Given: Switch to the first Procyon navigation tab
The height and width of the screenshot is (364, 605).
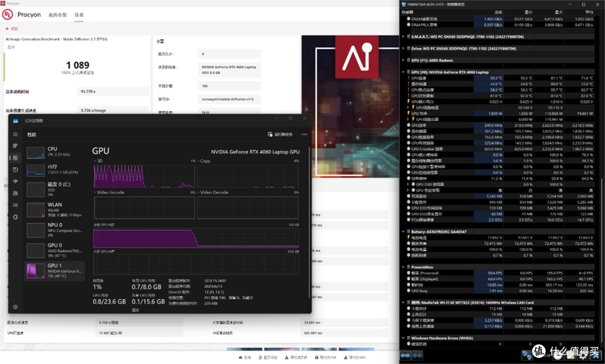Looking at the screenshot, I should (58, 15).
